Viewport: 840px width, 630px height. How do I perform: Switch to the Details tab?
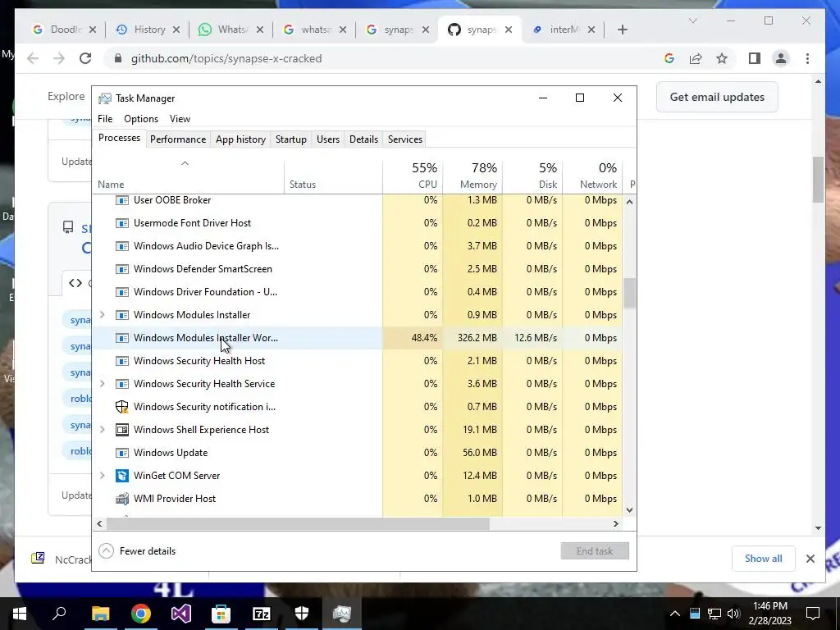363,139
